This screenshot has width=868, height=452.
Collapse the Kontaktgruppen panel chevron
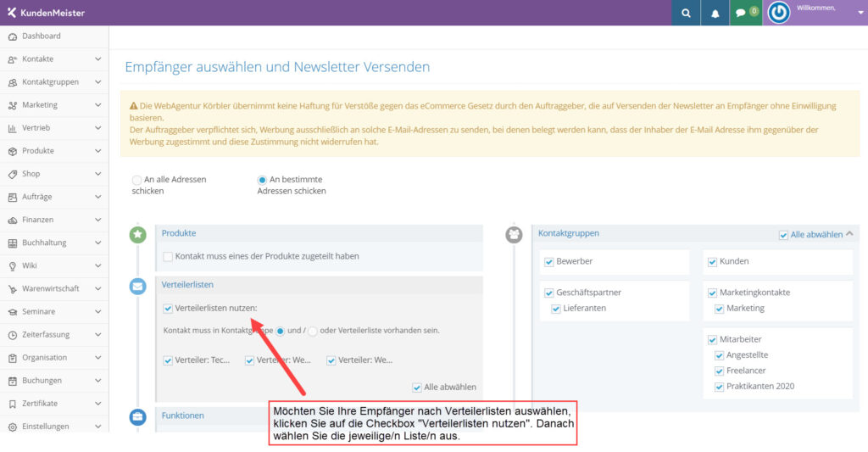pos(849,234)
